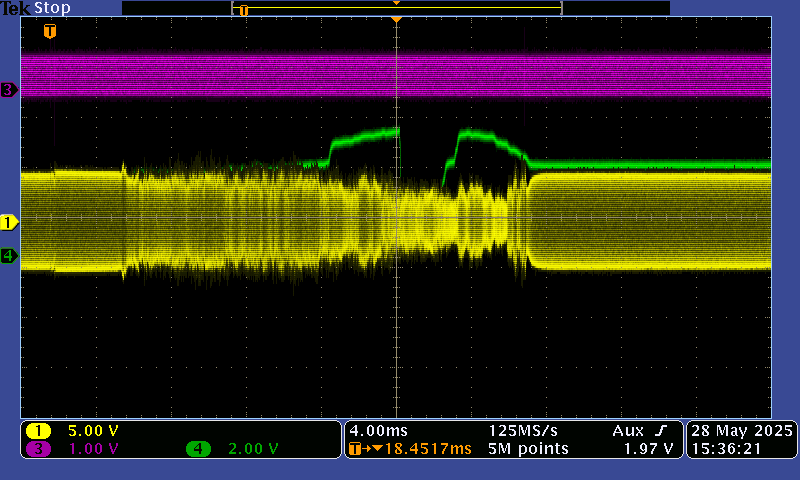Click the purple channel 3 ground marker

[x=9, y=90]
